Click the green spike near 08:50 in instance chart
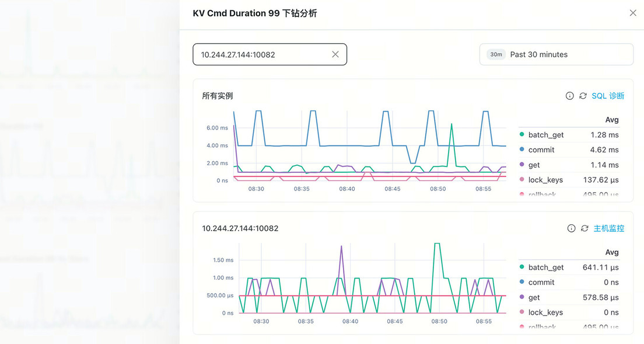 [x=437, y=245]
